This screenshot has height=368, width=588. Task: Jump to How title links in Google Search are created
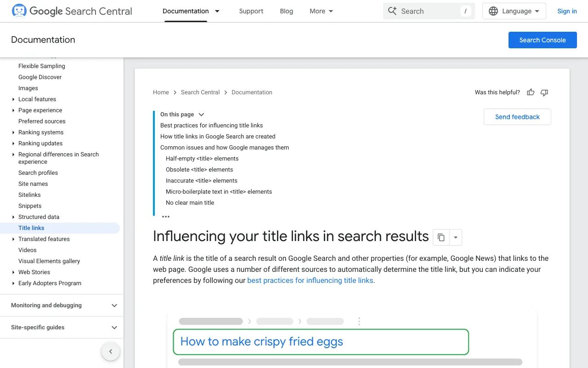click(x=218, y=137)
